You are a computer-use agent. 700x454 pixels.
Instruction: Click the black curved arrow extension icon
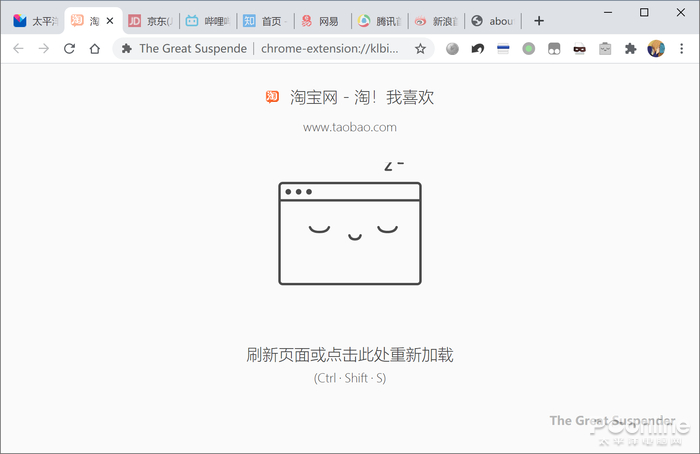click(478, 48)
